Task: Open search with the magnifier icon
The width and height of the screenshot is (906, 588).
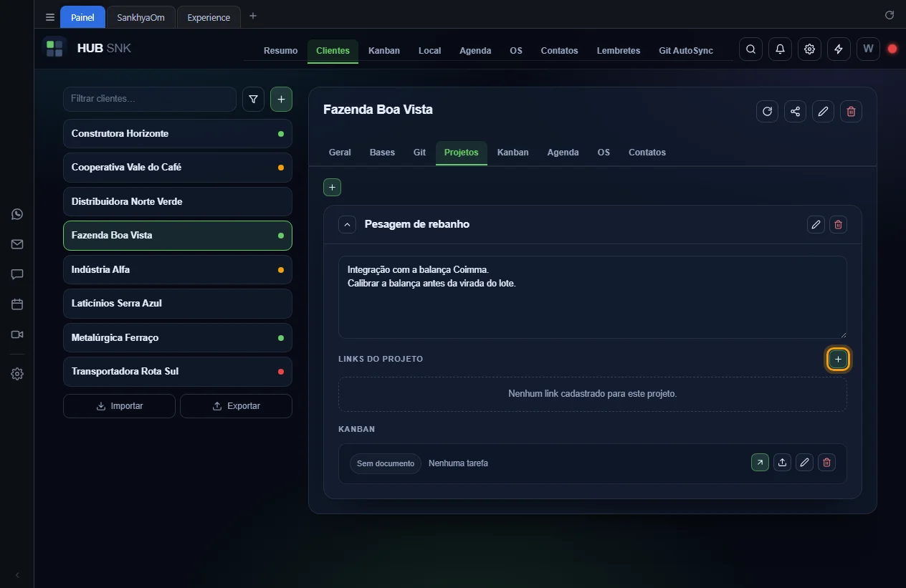Action: 750,49
